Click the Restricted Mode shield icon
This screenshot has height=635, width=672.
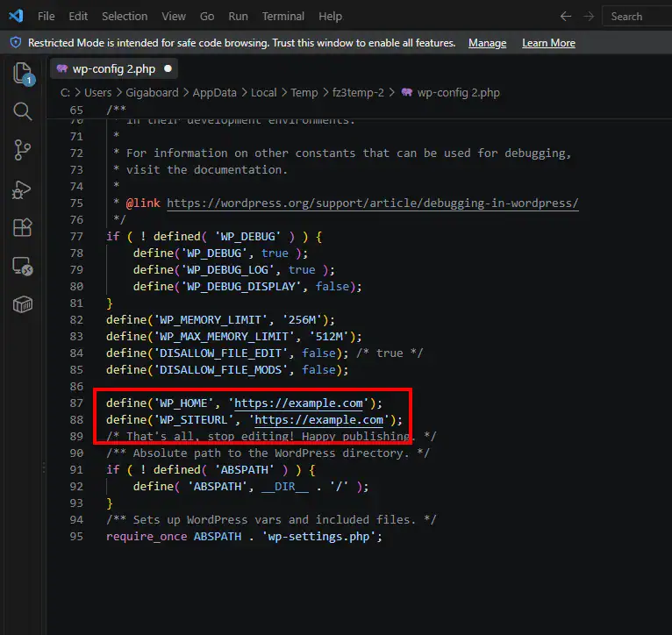16,42
